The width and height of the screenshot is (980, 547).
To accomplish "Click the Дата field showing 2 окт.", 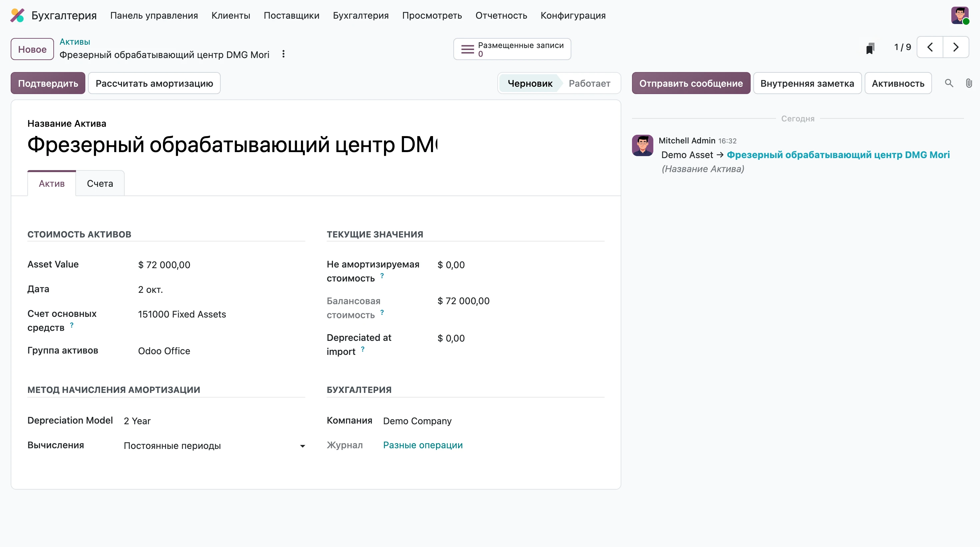I will click(221, 290).
